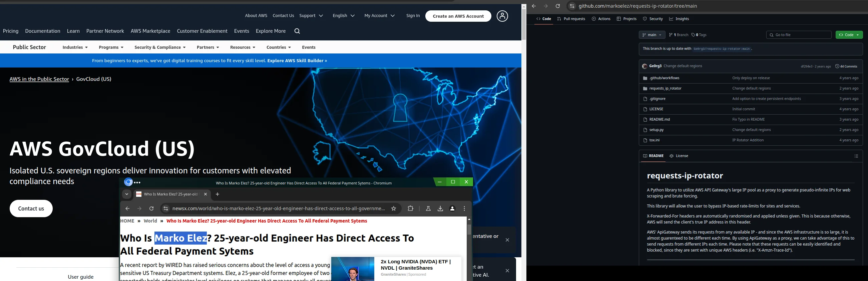Open the Chromium downloads icon
Screen dimensions: 868x281
(x=440, y=208)
